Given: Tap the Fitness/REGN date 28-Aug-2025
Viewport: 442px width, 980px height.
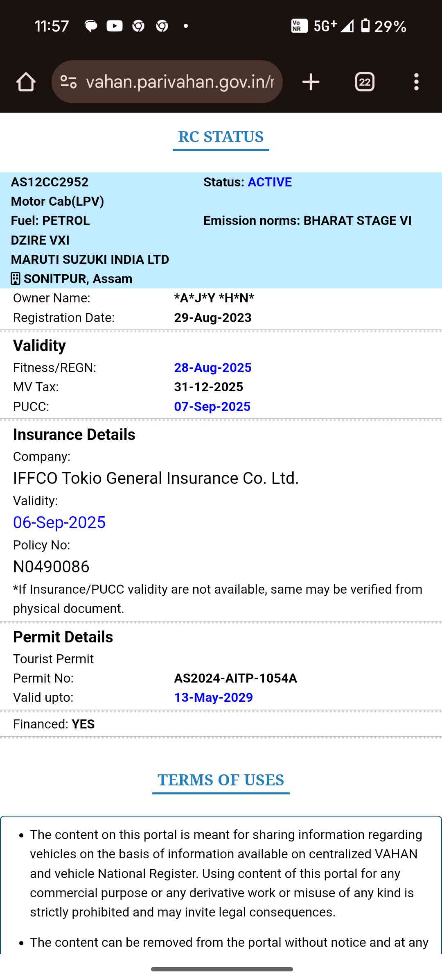Looking at the screenshot, I should (x=212, y=368).
